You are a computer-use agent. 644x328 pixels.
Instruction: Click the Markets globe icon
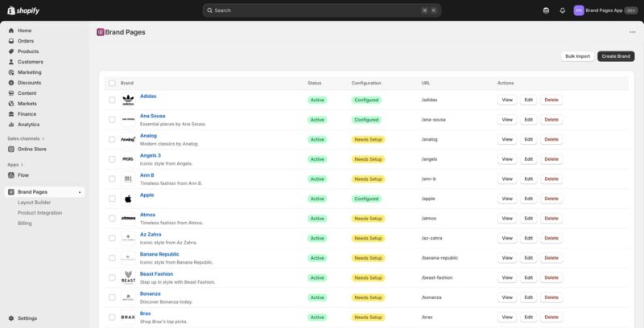[11, 104]
